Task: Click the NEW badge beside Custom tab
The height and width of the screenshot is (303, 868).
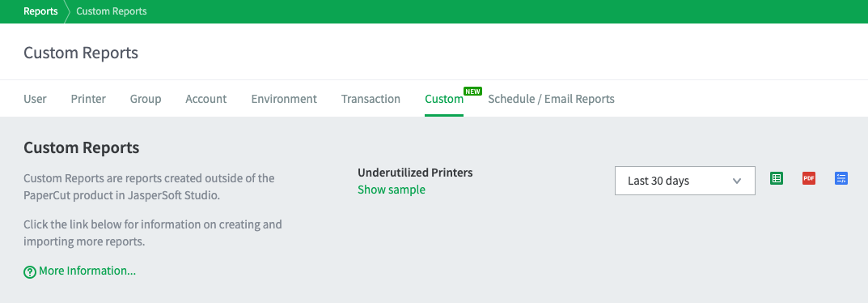Action: point(472,91)
